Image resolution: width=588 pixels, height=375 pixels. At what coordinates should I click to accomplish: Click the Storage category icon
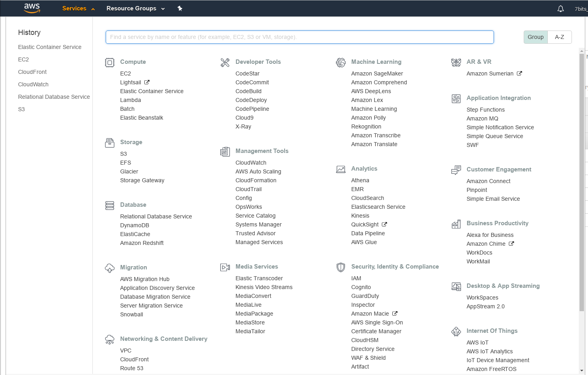coord(110,143)
